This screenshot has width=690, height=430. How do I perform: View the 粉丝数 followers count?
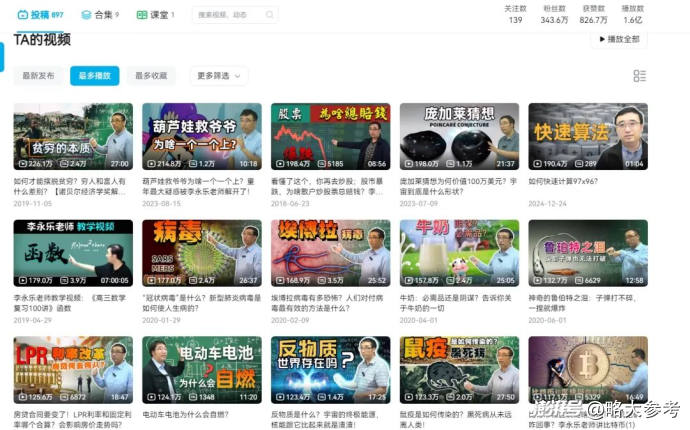click(x=554, y=14)
